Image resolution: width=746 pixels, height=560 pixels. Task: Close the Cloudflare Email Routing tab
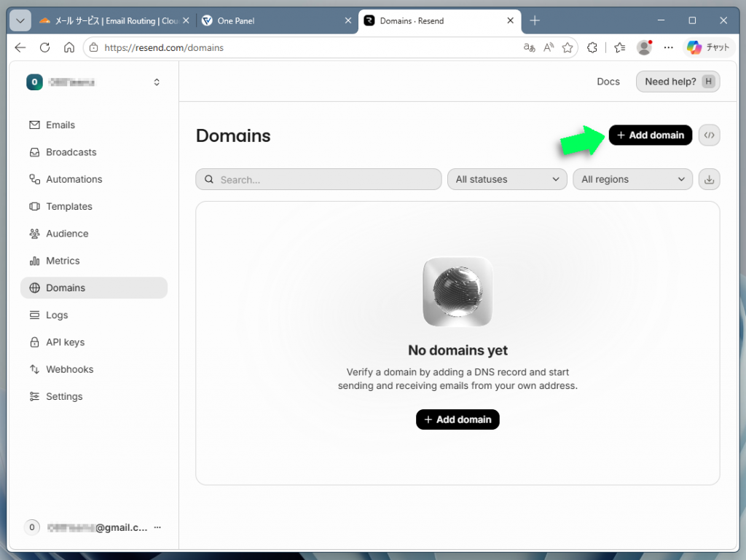[x=186, y=20]
